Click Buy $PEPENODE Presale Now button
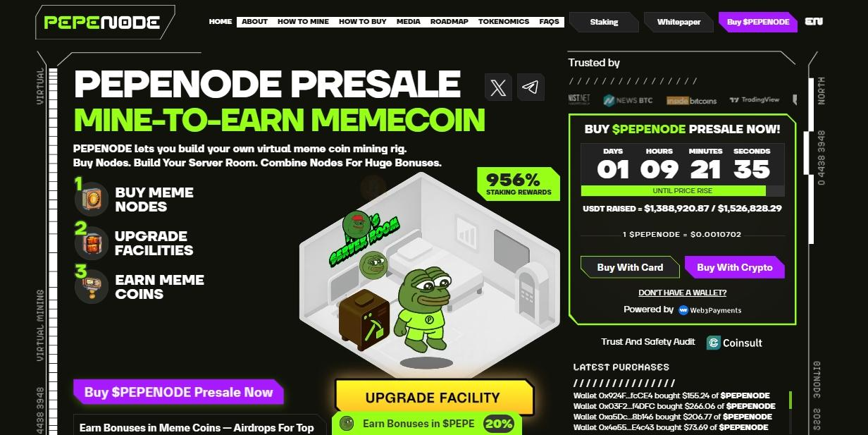868x435 pixels. pos(178,392)
